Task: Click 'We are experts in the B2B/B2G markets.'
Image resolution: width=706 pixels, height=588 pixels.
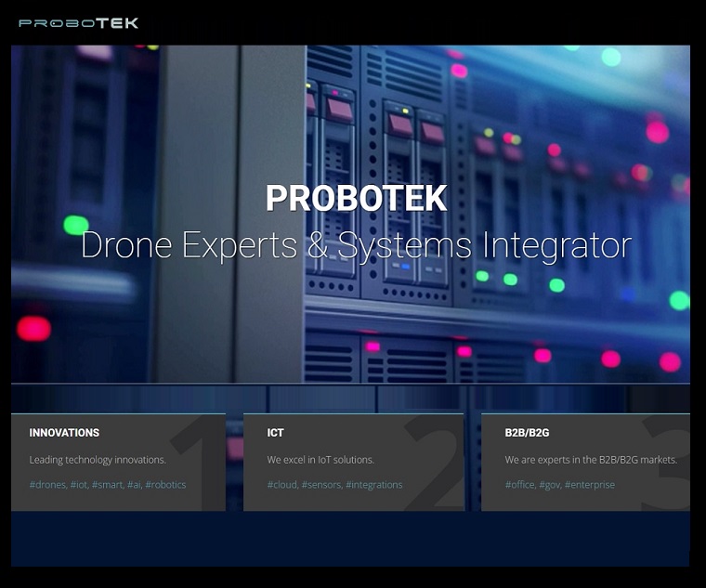Action: pyautogui.click(x=591, y=460)
